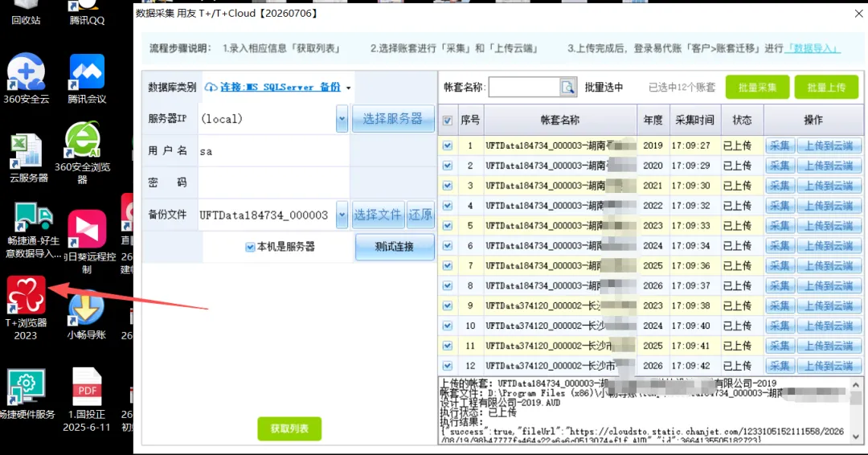Click the 连接:MS SQLServer 备份 link

[x=280, y=87]
